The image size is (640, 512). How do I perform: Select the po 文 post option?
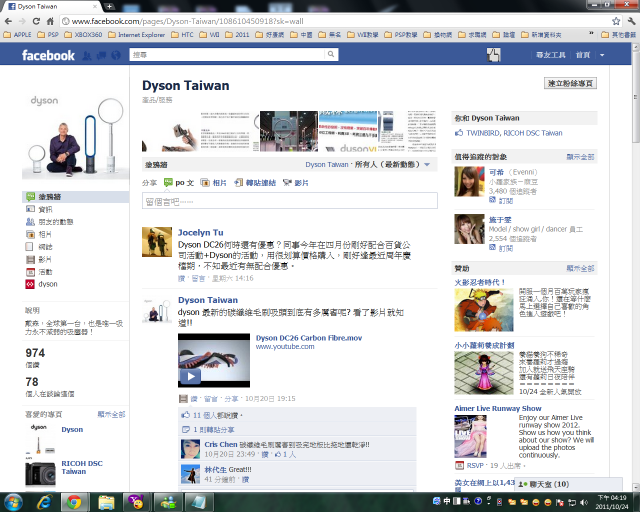(179, 183)
